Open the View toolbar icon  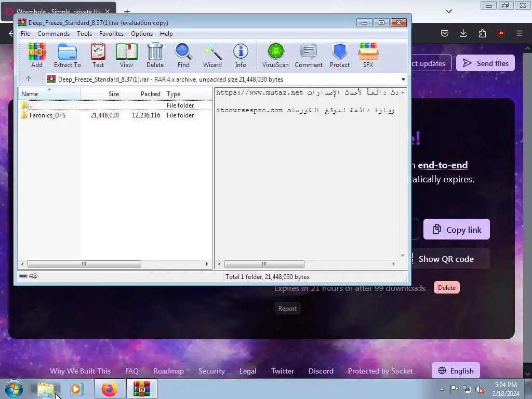click(127, 55)
